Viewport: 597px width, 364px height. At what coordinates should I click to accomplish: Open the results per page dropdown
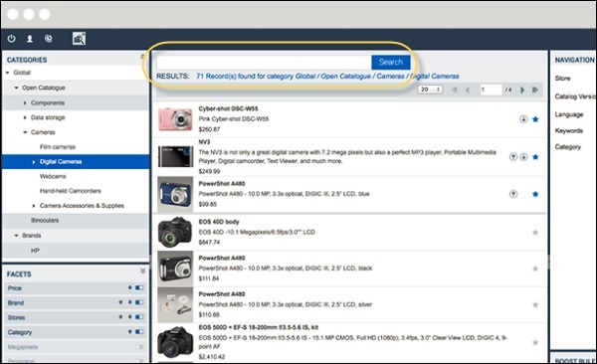pyautogui.click(x=430, y=90)
